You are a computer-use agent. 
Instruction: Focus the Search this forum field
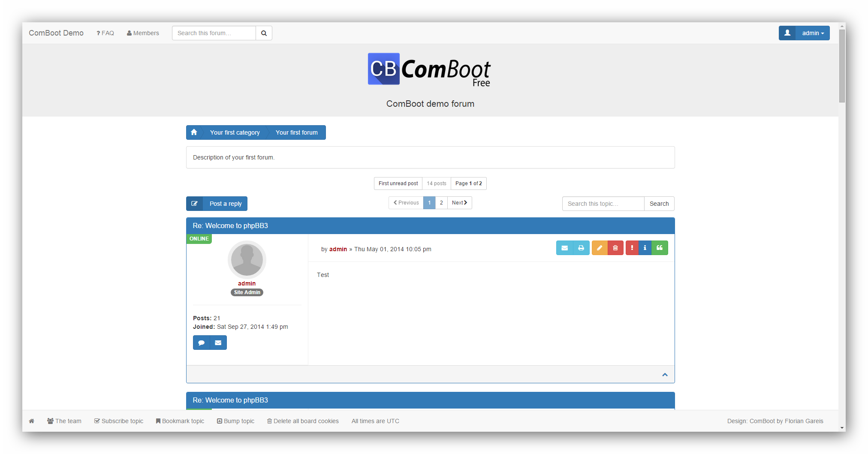tap(214, 33)
